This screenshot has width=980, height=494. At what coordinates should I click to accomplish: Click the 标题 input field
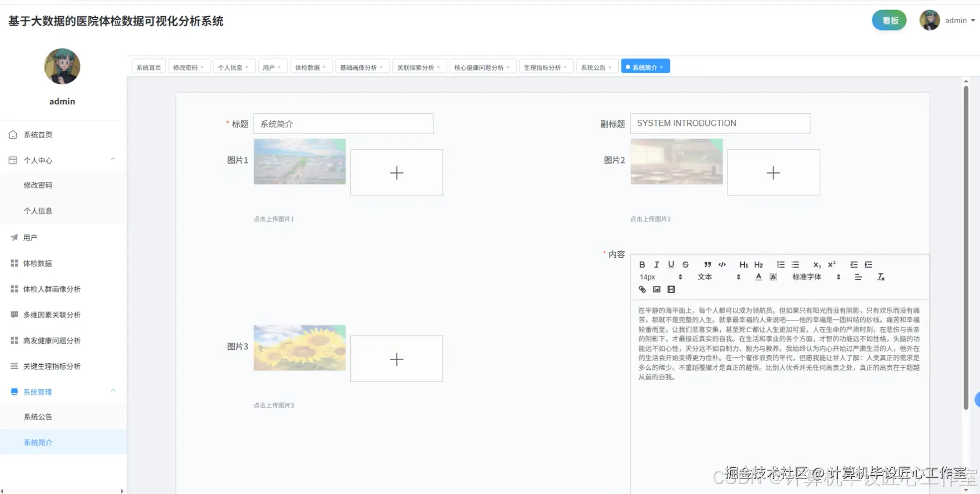pyautogui.click(x=343, y=124)
